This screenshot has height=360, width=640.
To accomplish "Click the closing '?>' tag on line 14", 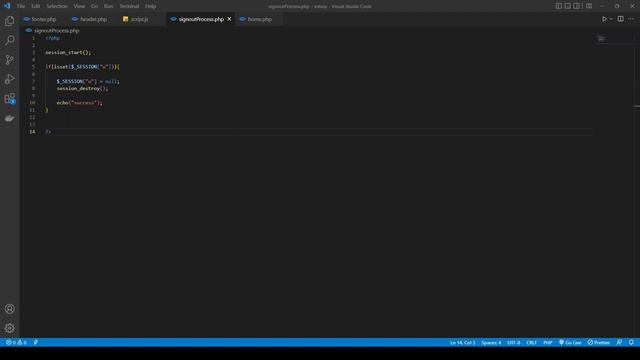I will 48,131.
